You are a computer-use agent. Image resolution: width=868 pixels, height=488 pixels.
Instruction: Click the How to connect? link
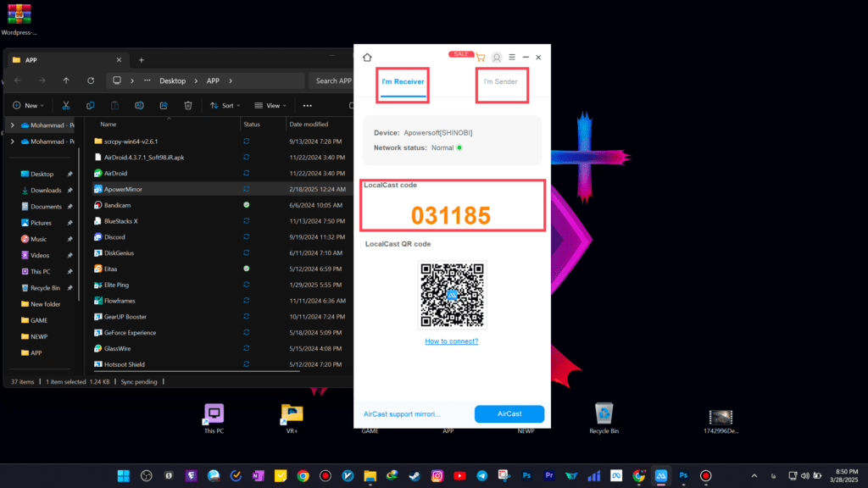coord(451,341)
